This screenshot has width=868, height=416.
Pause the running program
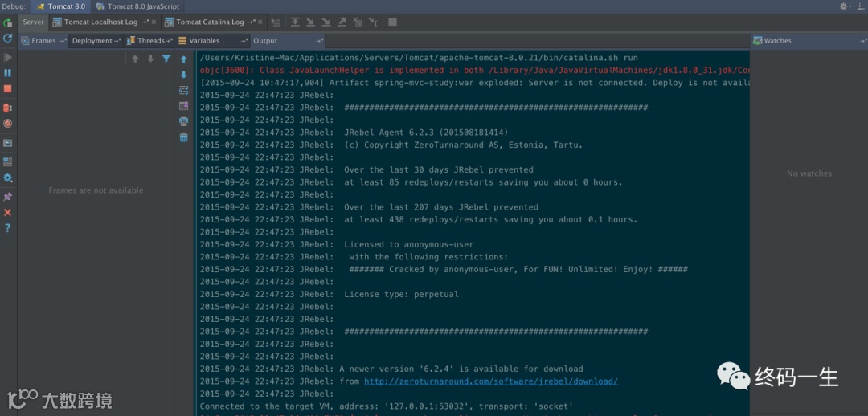8,73
